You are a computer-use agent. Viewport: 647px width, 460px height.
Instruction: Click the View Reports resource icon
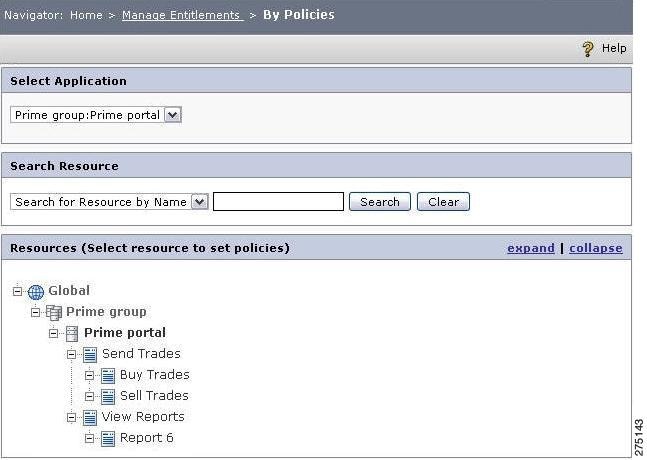tap(90, 418)
